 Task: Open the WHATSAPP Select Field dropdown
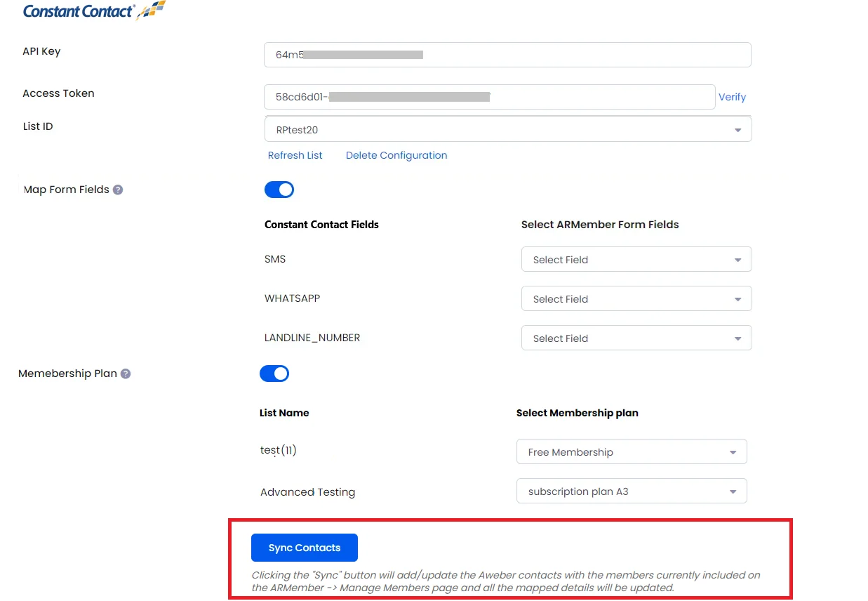click(x=636, y=299)
